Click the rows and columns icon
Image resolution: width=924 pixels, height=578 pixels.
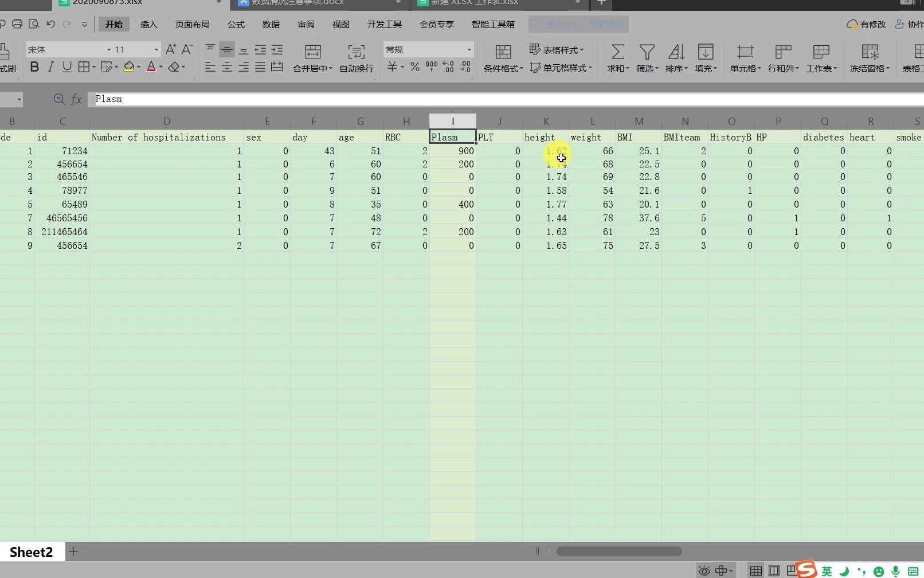pos(783,52)
